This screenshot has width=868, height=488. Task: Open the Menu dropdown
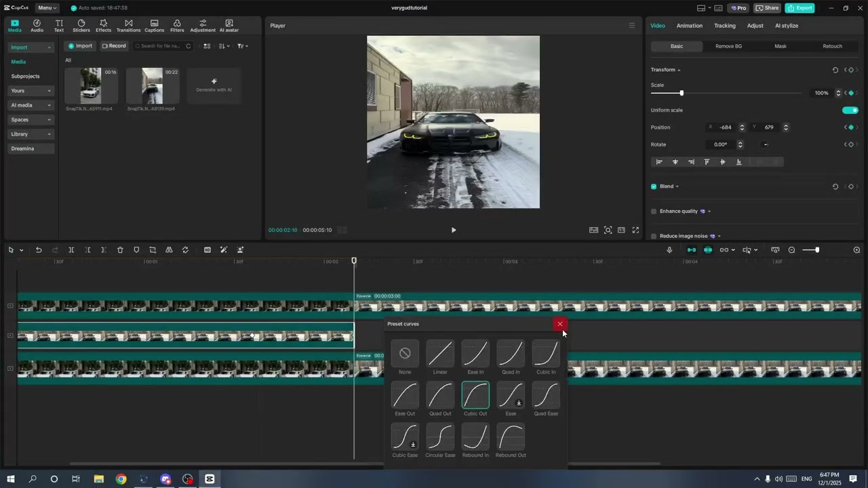tap(47, 8)
